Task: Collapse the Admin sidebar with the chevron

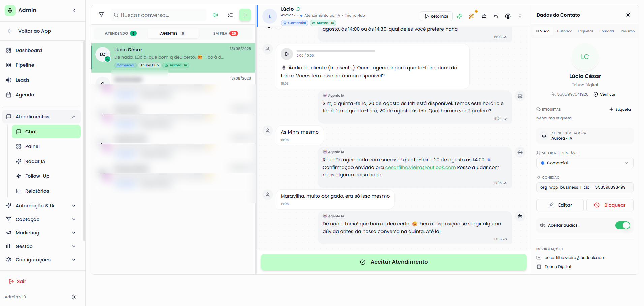Action: (x=74, y=10)
